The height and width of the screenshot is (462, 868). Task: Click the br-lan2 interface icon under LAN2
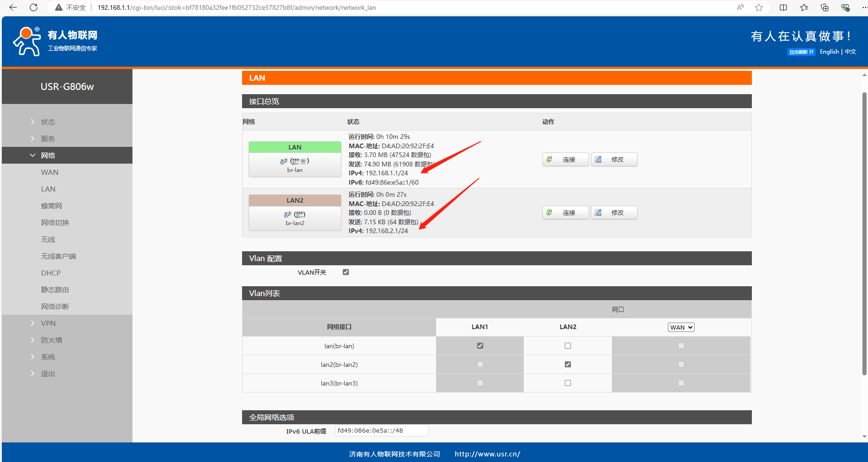pos(295,214)
